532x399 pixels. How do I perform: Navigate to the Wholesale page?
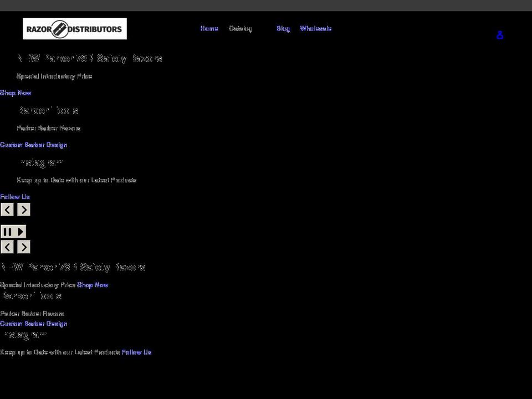[x=315, y=28]
